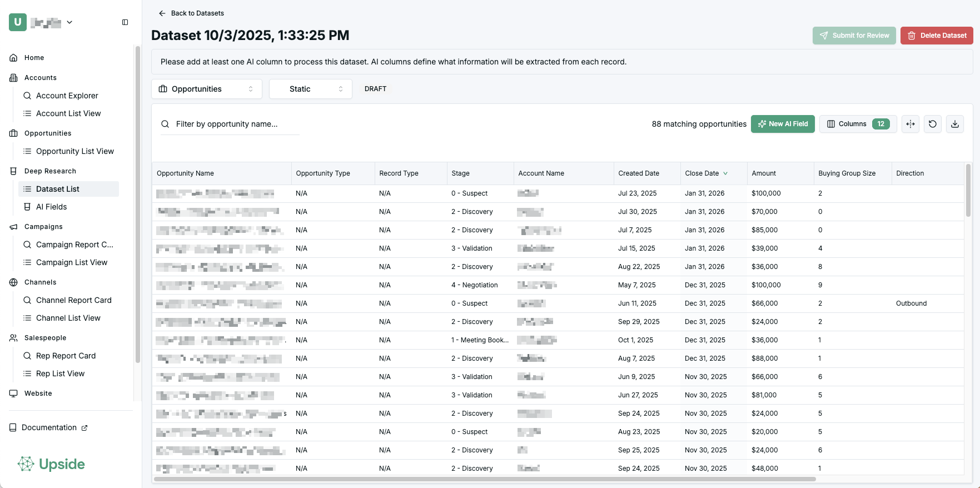The height and width of the screenshot is (488, 980).
Task: Click the external-link icon beside Documentation
Action: pos(84,428)
